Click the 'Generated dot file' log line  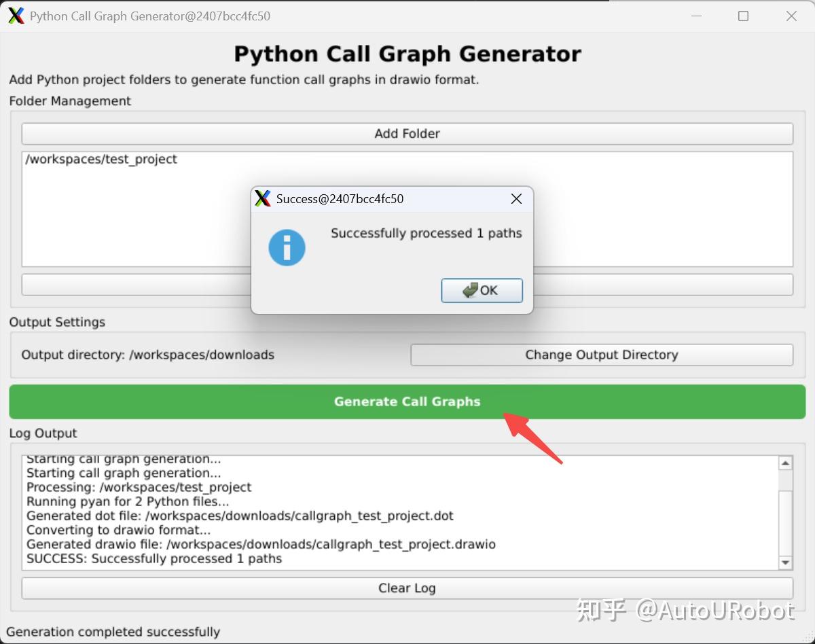click(x=240, y=516)
